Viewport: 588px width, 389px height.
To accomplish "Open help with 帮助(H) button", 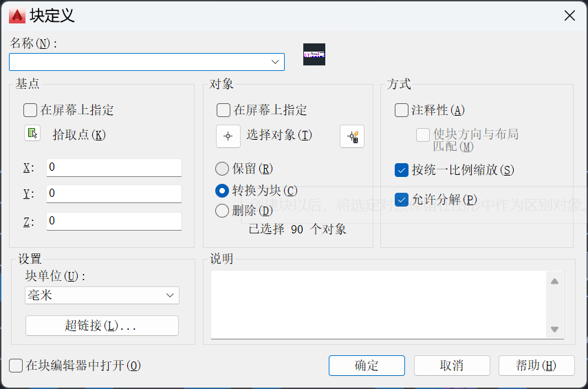I will click(x=536, y=366).
